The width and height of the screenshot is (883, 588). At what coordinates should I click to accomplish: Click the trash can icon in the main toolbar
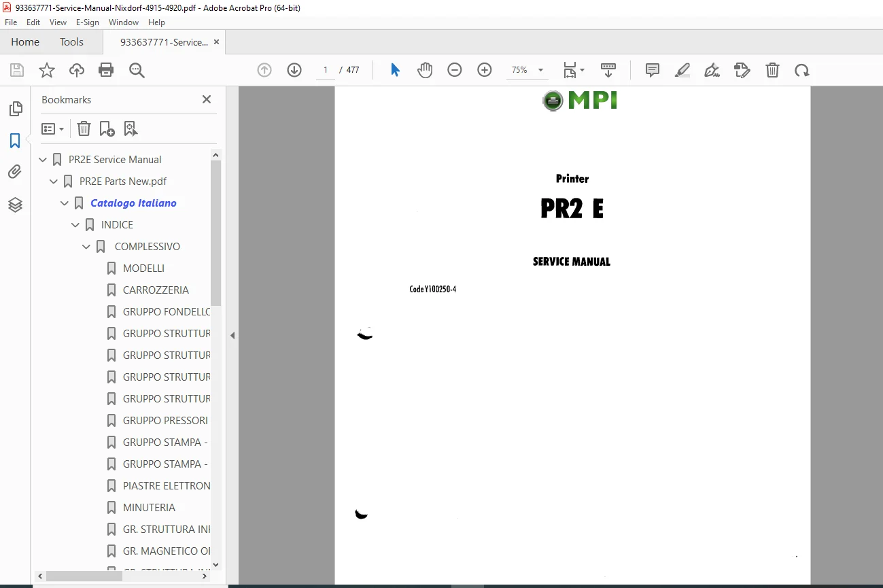pos(772,70)
